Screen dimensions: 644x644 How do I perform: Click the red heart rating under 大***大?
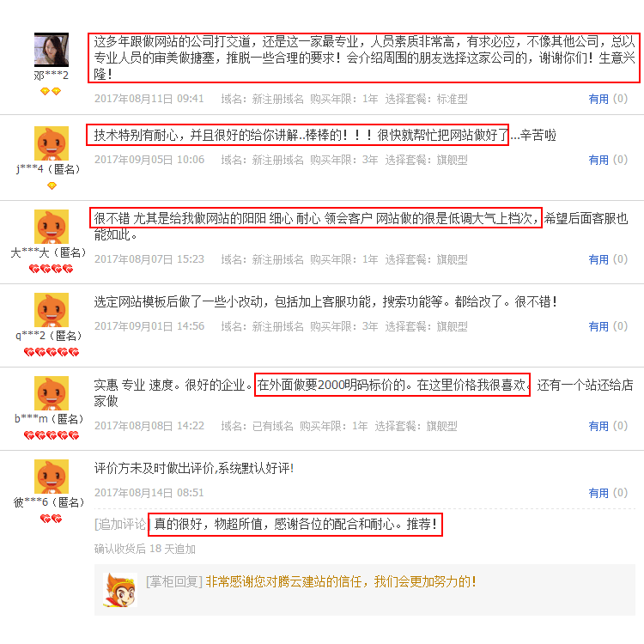coord(51,269)
